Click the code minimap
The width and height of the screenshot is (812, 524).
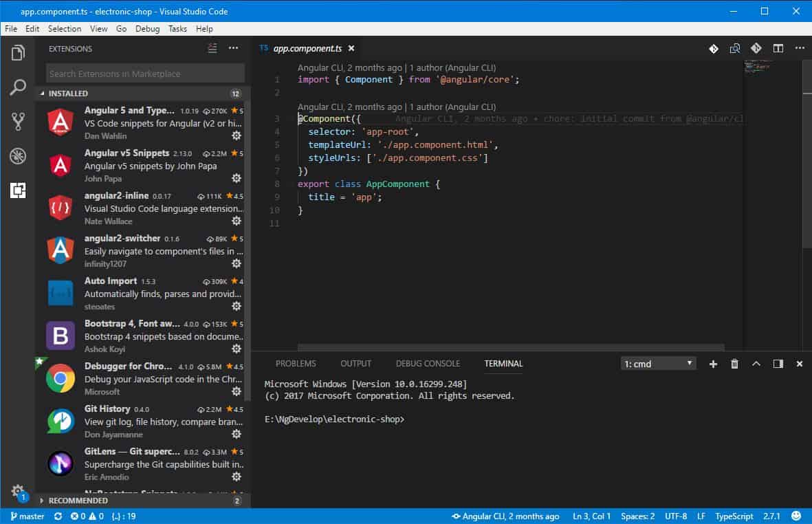(x=758, y=66)
